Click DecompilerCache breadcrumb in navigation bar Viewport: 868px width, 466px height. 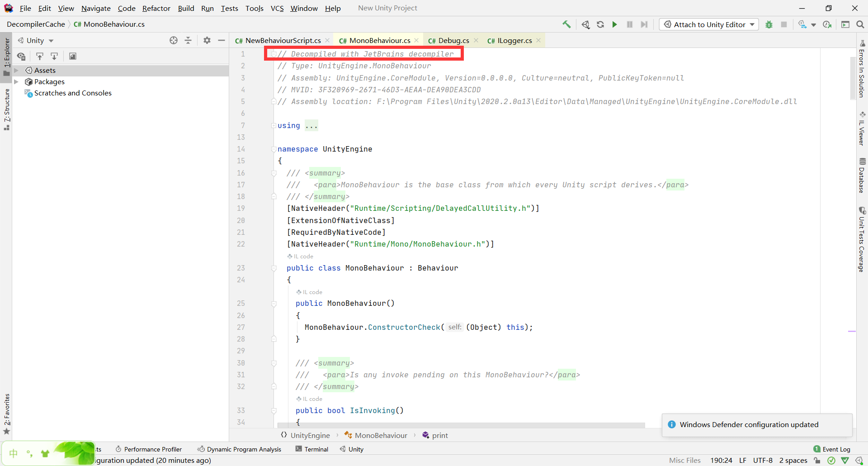click(36, 24)
